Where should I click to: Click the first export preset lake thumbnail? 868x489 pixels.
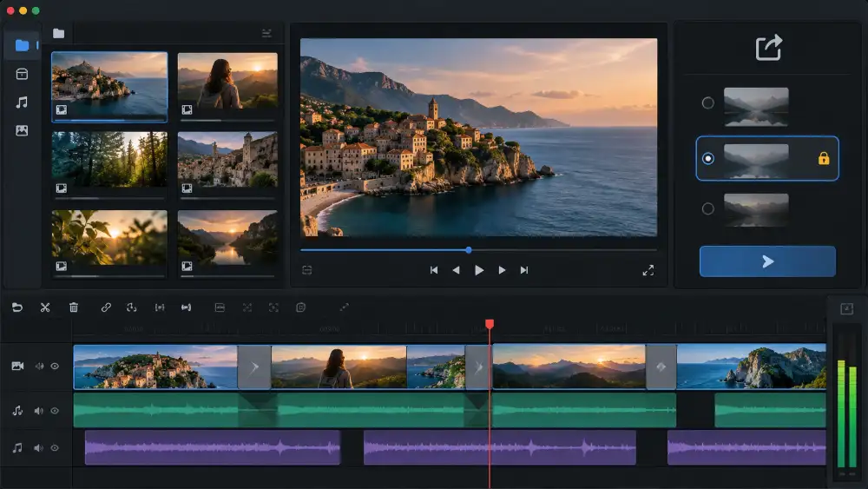tap(756, 106)
